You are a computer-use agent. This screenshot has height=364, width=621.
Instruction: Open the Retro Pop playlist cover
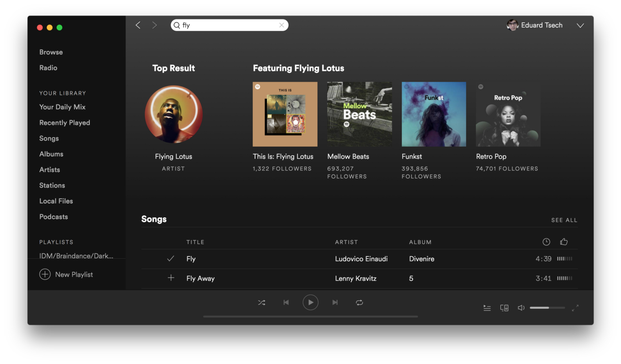point(508,114)
